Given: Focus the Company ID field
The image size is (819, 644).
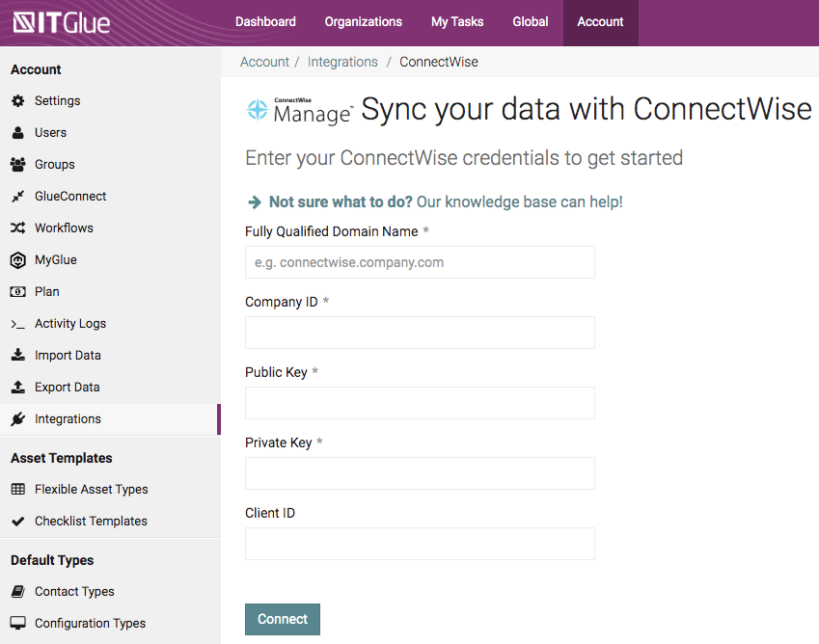Looking at the screenshot, I should click(x=420, y=333).
